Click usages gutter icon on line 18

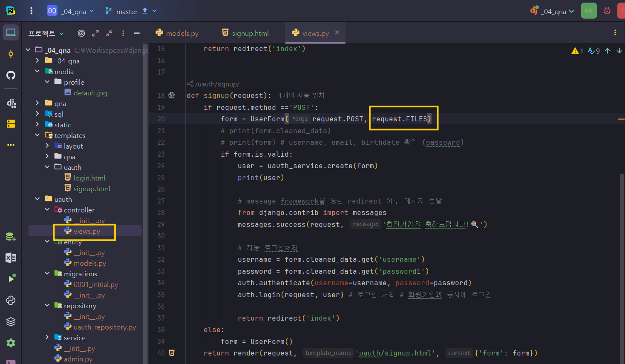[x=172, y=95]
